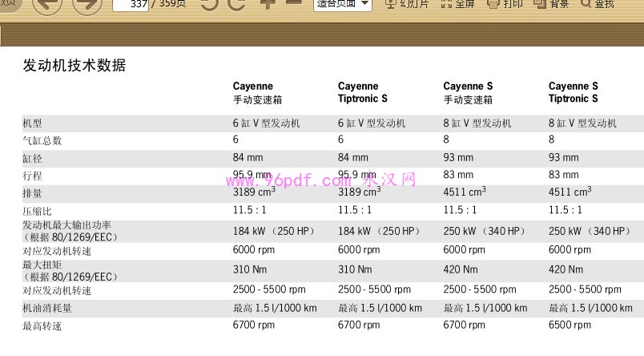The height and width of the screenshot is (356, 644).
Task: Open the background setting (背景)
Action: pyautogui.click(x=551, y=4)
